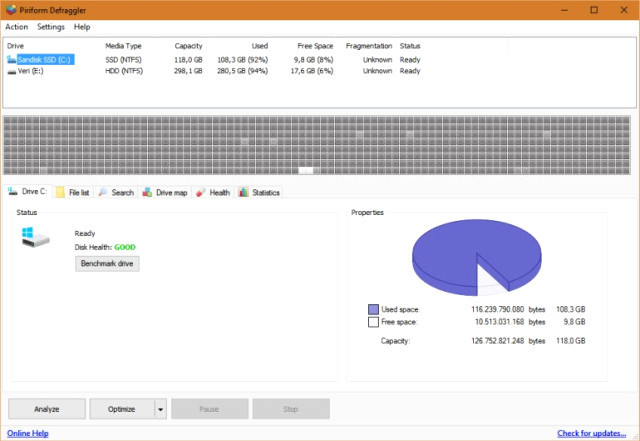640x441 pixels.
Task: Click the 116.239.790.080 bytes used value
Action: 498,310
